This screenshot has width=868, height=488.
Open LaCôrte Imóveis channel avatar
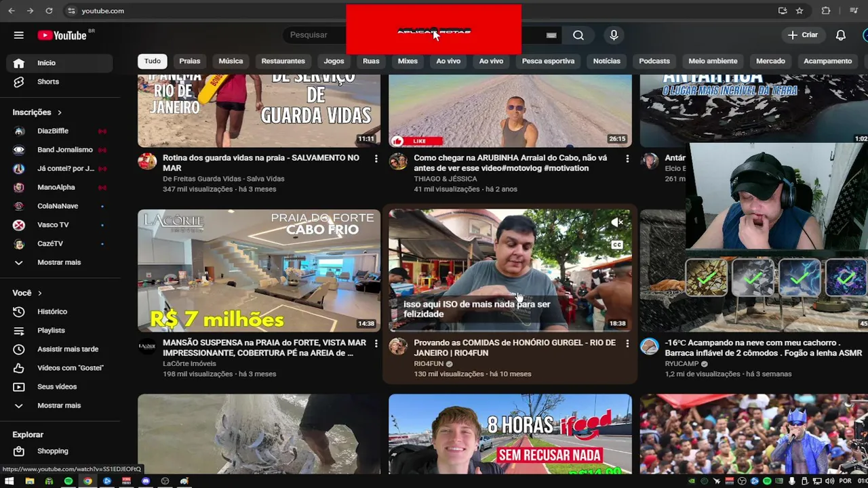tap(147, 346)
